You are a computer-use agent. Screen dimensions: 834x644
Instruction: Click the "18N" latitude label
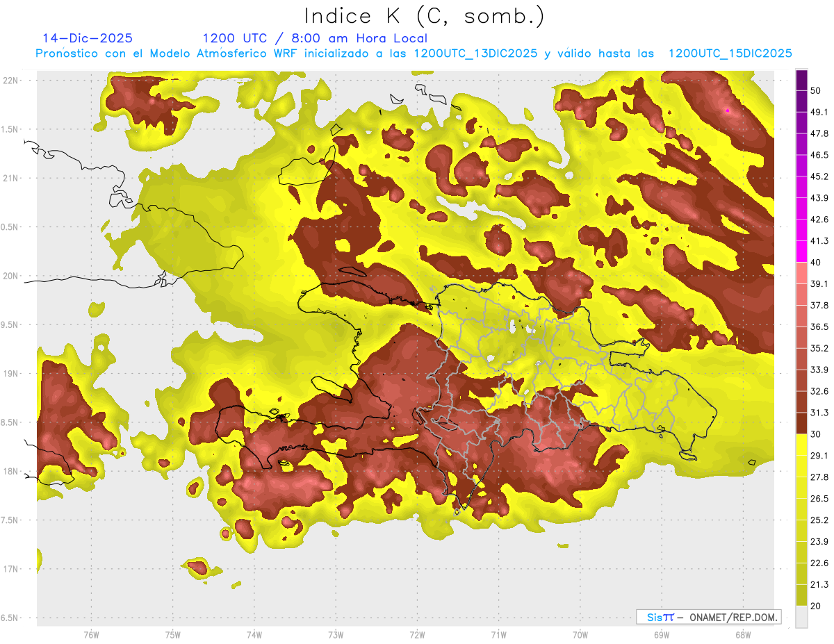(x=10, y=471)
